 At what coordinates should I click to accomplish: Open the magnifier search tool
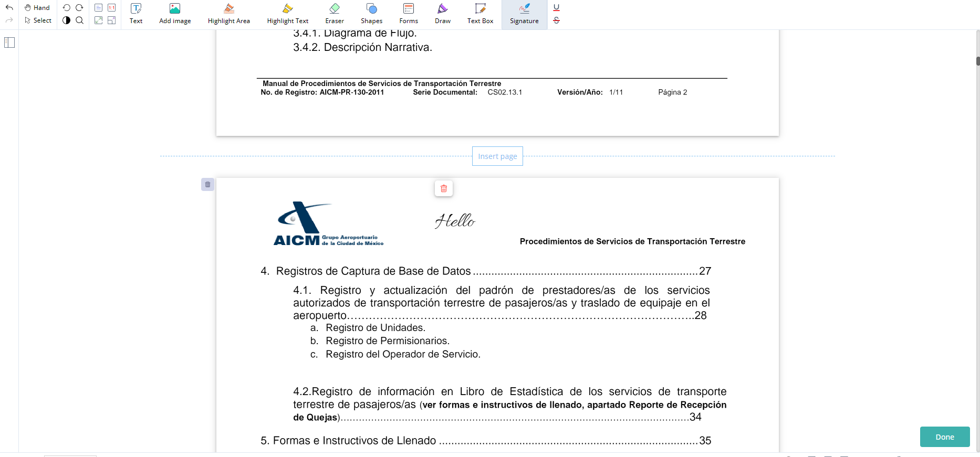coord(79,20)
